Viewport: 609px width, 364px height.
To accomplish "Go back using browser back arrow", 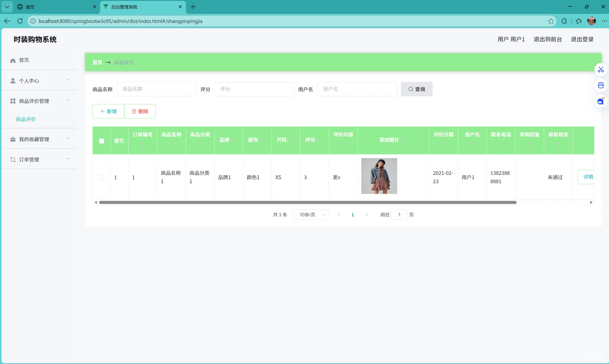I will 7,21.
